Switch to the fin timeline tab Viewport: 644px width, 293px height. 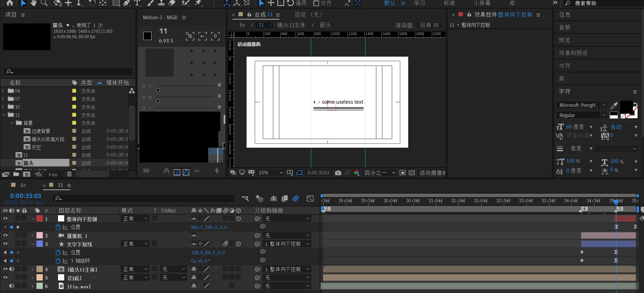click(23, 185)
